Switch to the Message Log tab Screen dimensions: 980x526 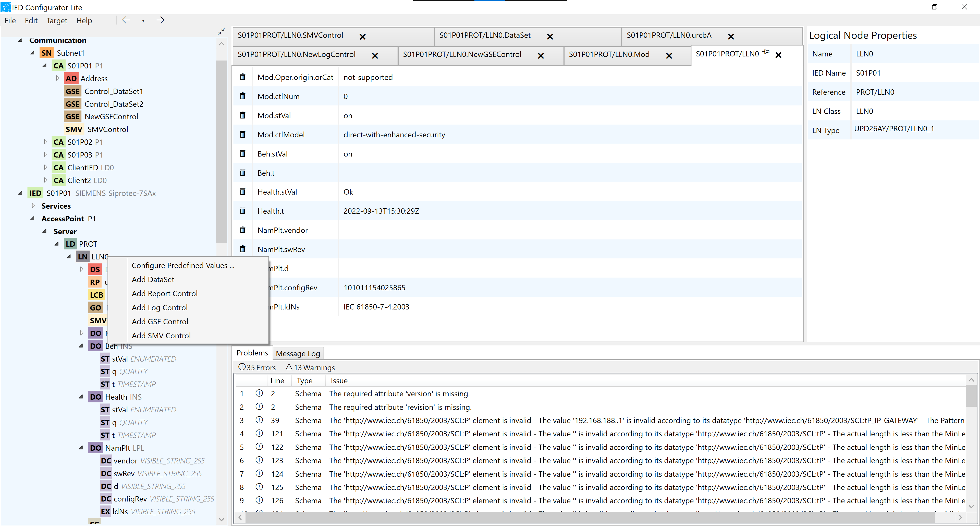(298, 354)
